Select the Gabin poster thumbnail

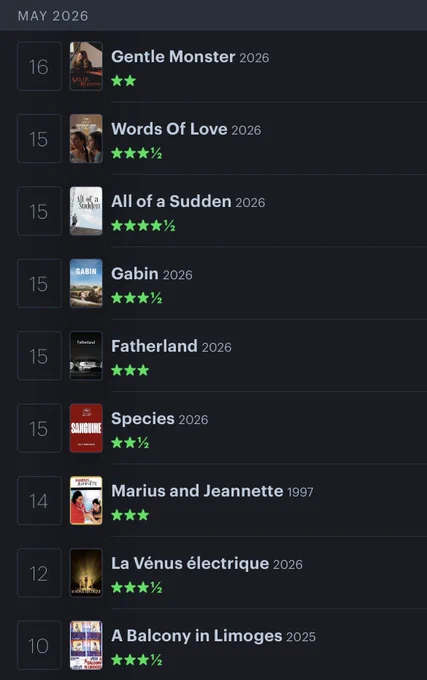pos(86,283)
